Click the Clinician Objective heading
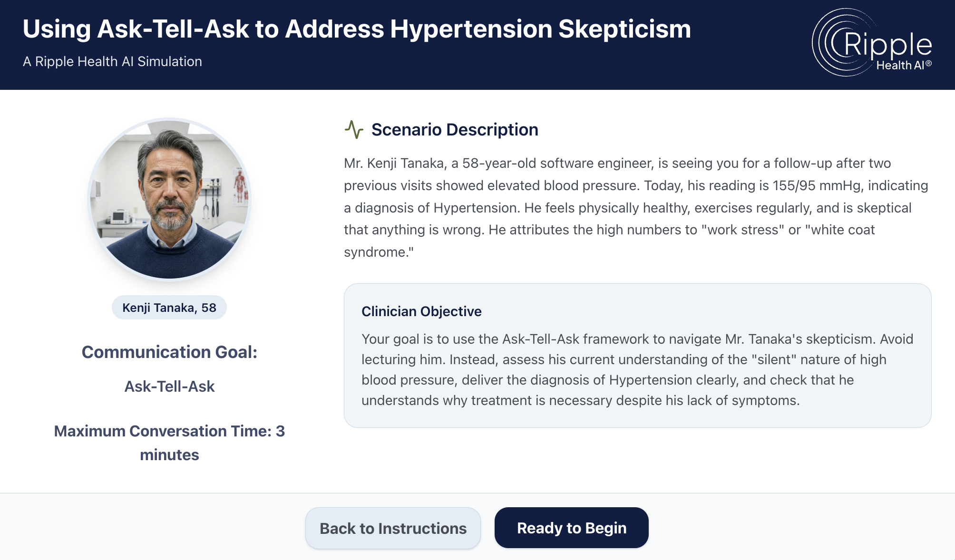The height and width of the screenshot is (560, 955). pyautogui.click(x=421, y=311)
